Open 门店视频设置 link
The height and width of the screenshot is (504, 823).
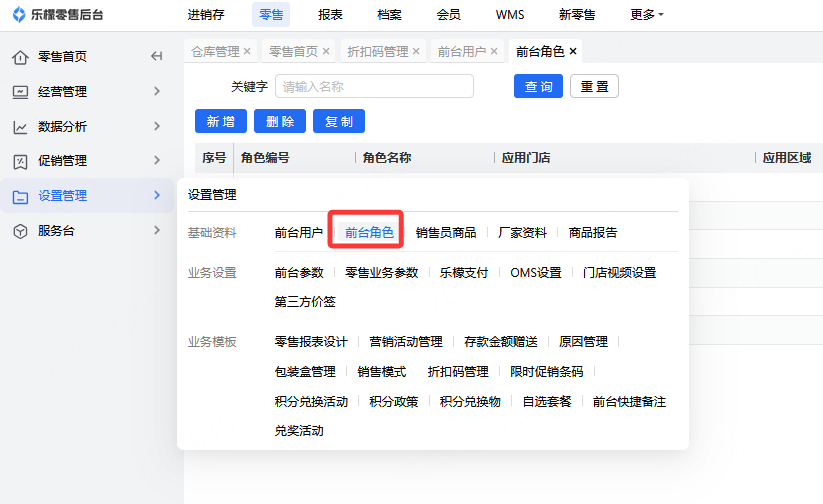(x=619, y=272)
